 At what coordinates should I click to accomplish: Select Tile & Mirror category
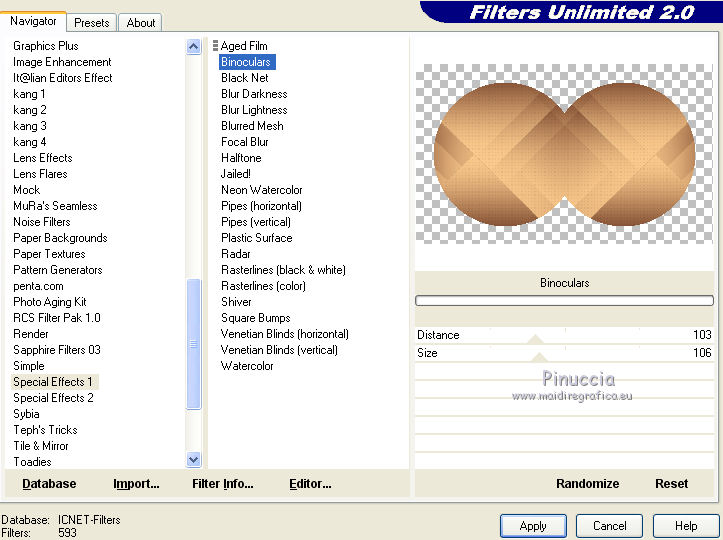pos(41,445)
